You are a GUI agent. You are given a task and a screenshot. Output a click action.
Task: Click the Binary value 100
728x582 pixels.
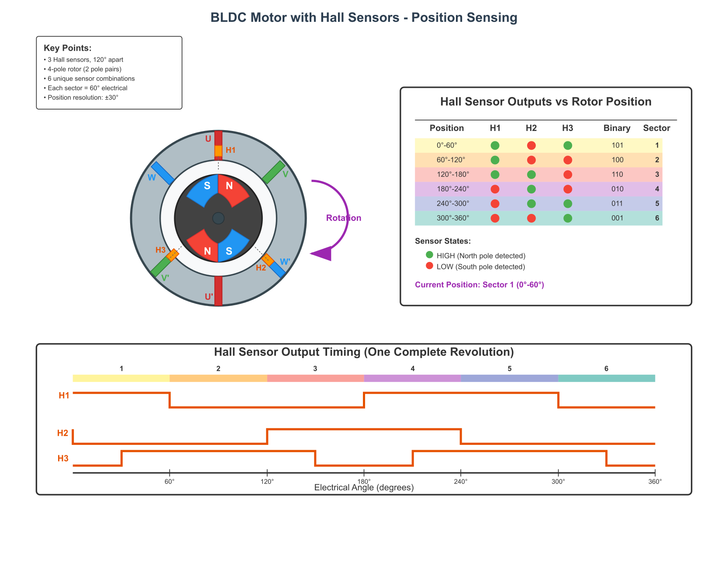[x=618, y=160]
